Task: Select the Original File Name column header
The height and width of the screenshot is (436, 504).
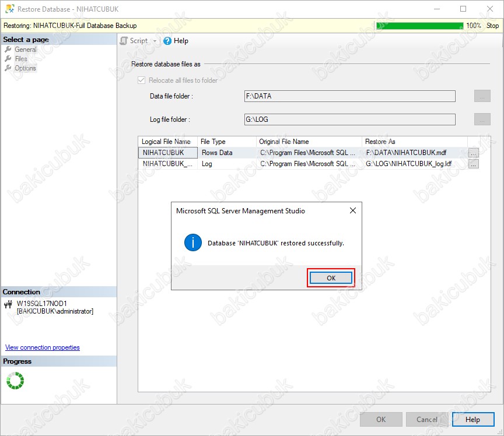Action: coord(309,142)
